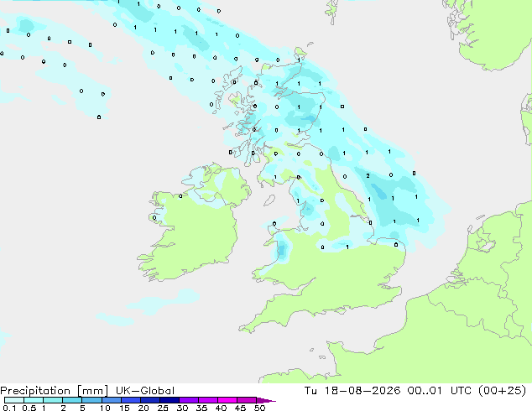Click the 20–25 mm legend color swatch
Viewport: 532px width, 411px height.
[149, 400]
